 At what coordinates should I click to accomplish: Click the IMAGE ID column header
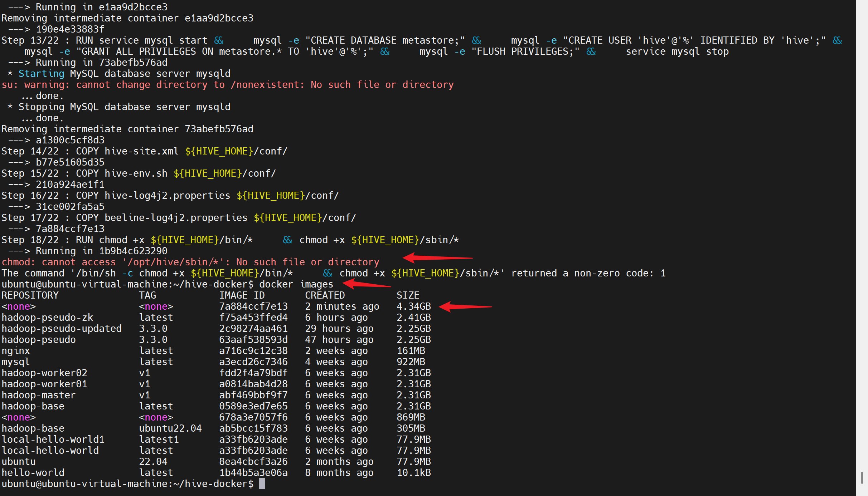[242, 295]
